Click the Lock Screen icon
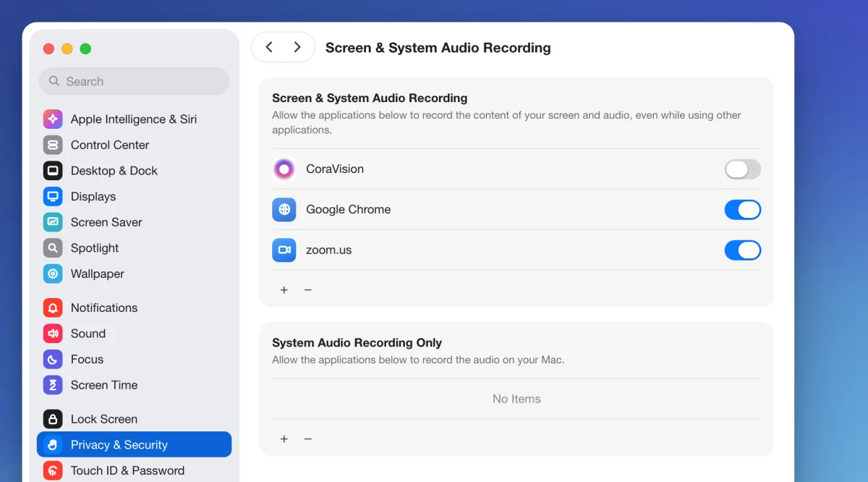Screen dimensions: 868x482 pos(53,419)
